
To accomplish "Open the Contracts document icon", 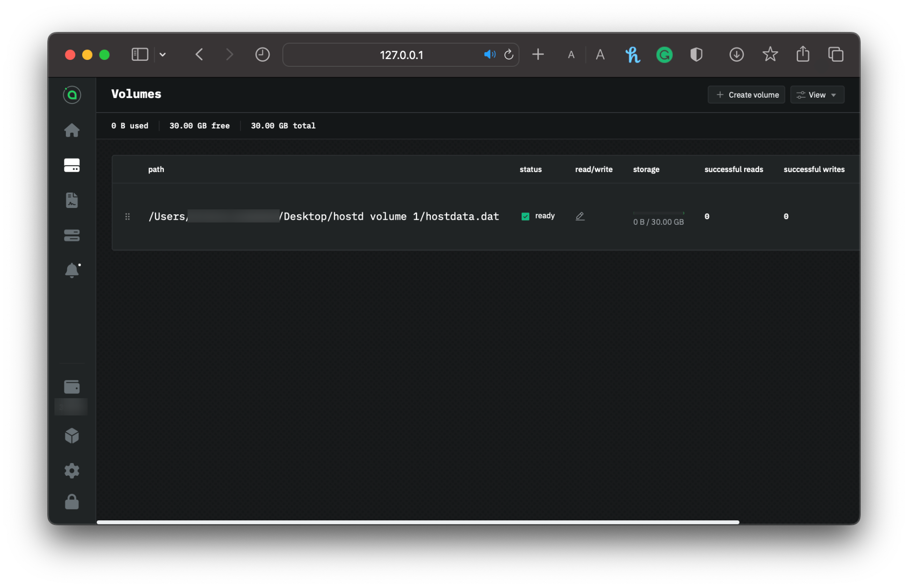I will pyautogui.click(x=72, y=200).
